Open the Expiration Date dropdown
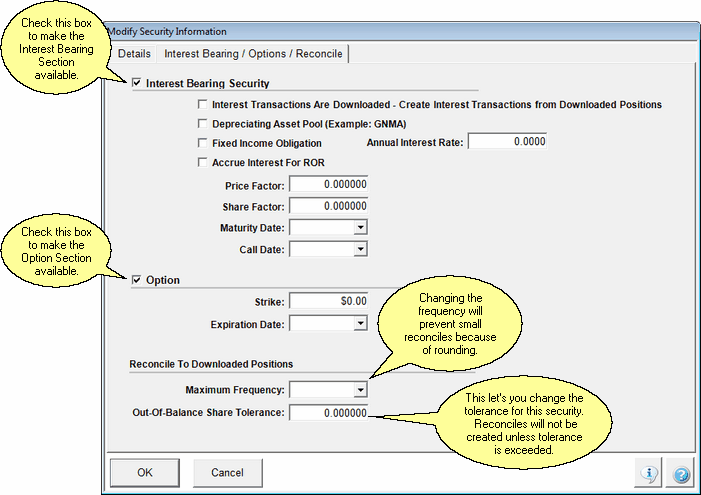This screenshot has height=495, width=701. 360,324
